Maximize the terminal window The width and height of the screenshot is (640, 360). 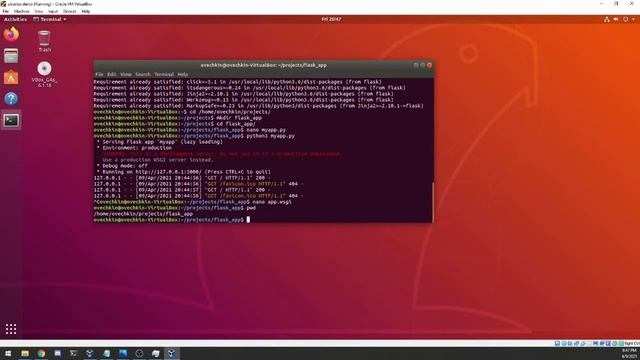coord(422,65)
